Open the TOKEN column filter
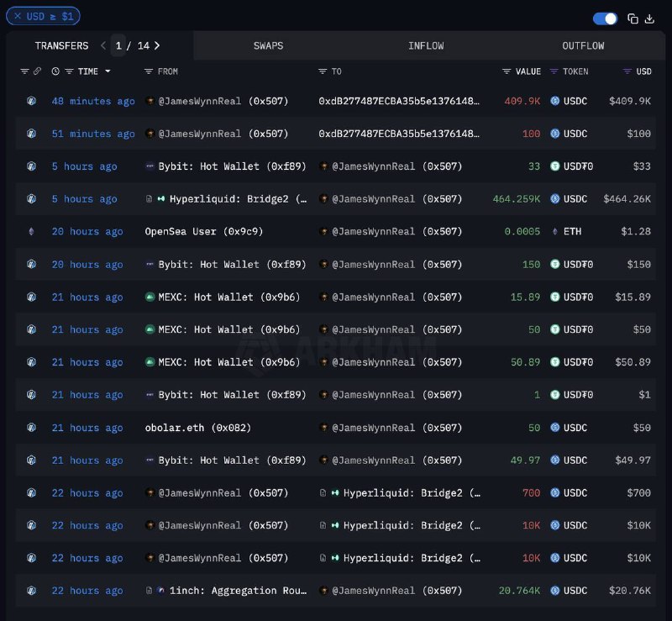672x621 pixels. coord(554,71)
